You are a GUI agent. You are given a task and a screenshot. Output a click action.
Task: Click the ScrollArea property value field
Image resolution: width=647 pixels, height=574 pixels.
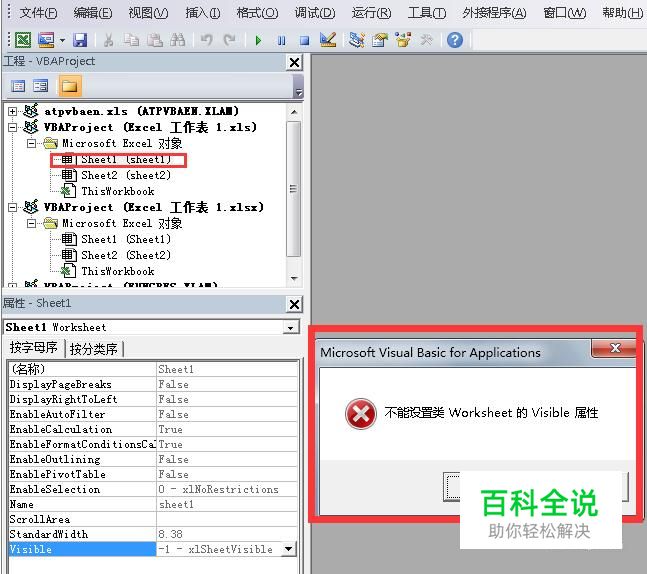click(226, 519)
